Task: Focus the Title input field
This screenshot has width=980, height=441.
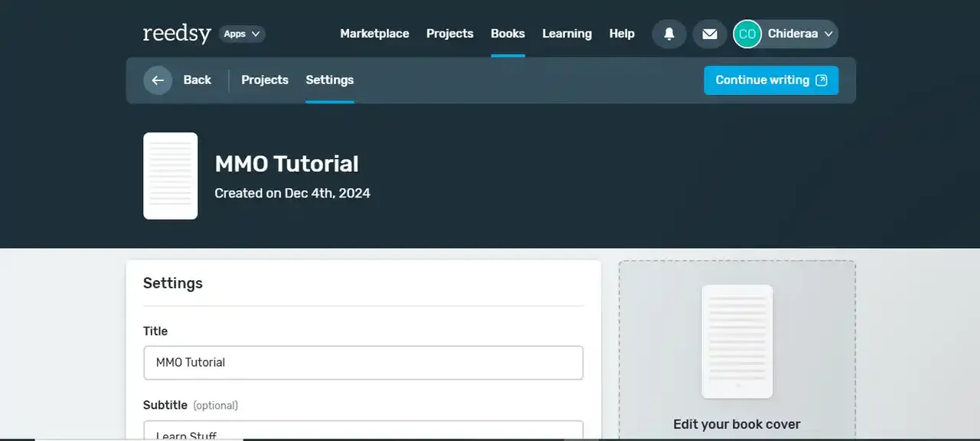Action: (x=363, y=362)
